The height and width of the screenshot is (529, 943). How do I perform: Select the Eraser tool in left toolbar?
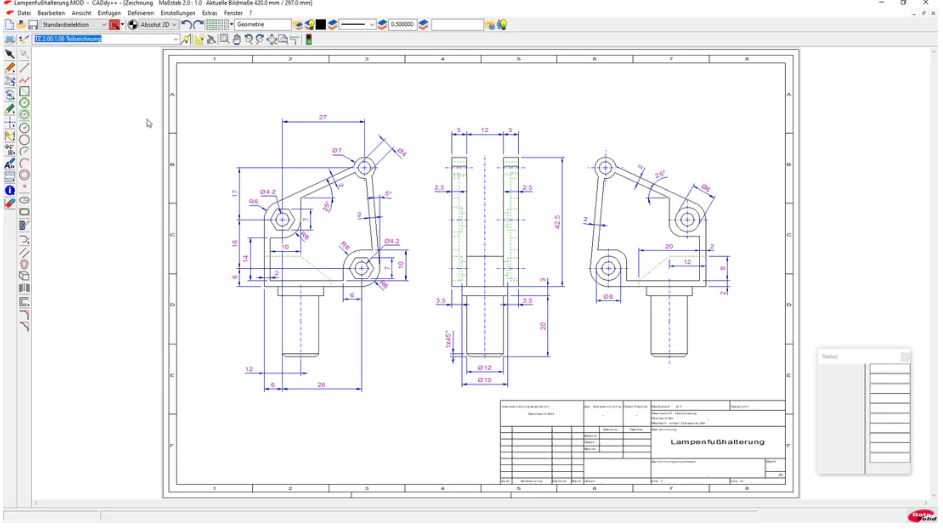[x=10, y=203]
